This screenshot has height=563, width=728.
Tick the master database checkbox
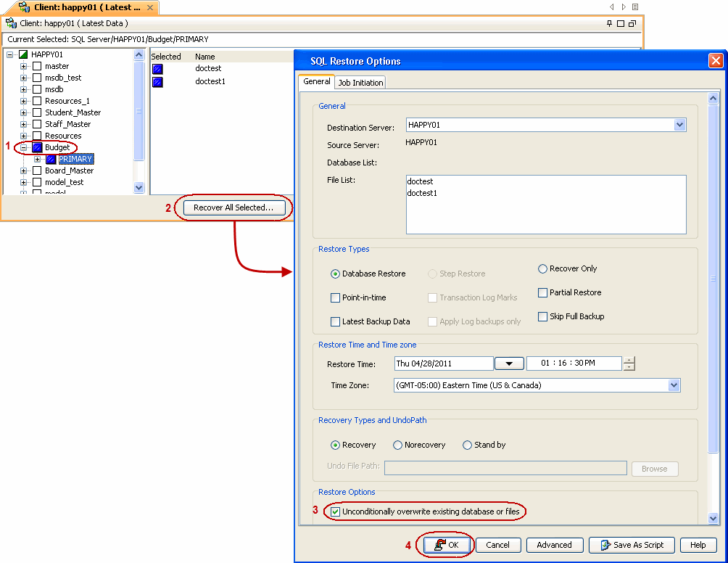coord(37,66)
